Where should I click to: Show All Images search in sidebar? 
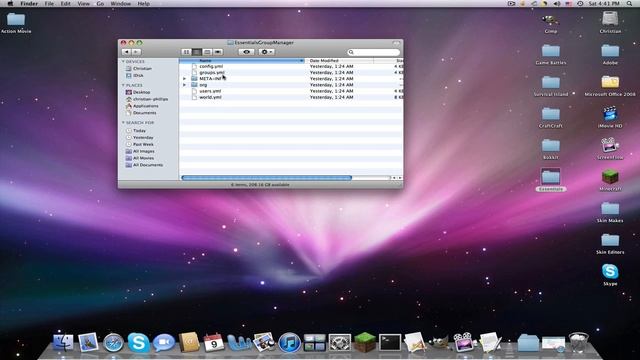(140, 151)
